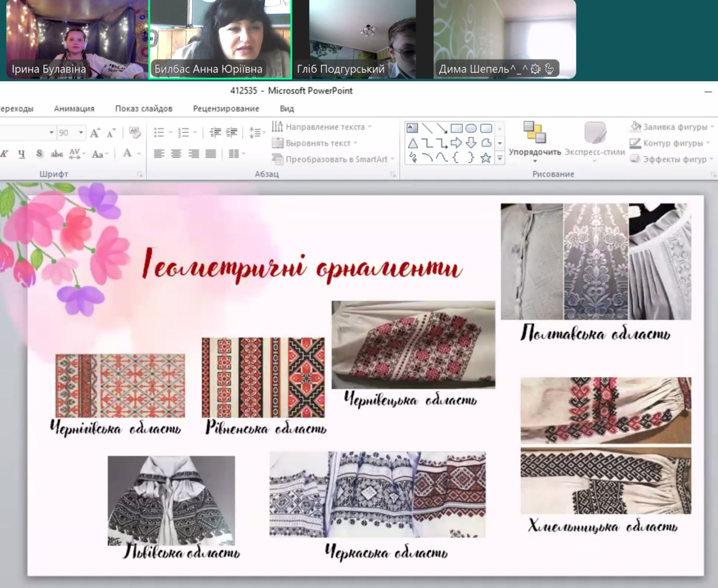Expand the shapes gallery More arrow
Viewport: 718px width, 588px height.
coord(500,158)
